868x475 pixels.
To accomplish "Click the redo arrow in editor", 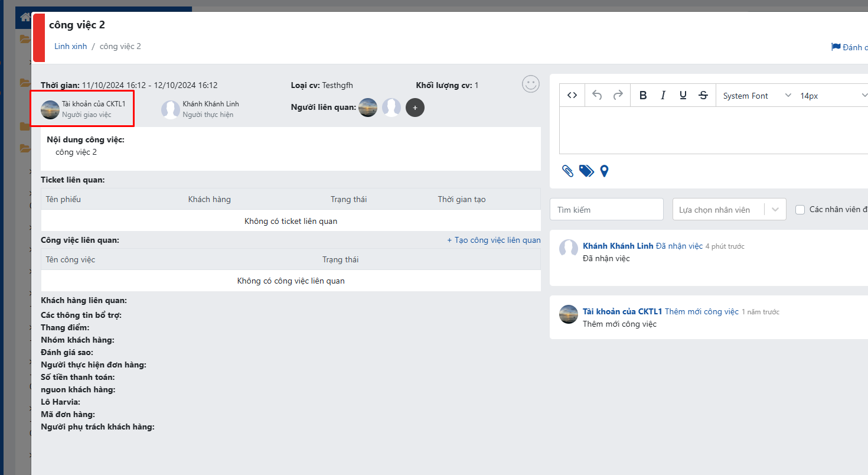I will [618, 96].
